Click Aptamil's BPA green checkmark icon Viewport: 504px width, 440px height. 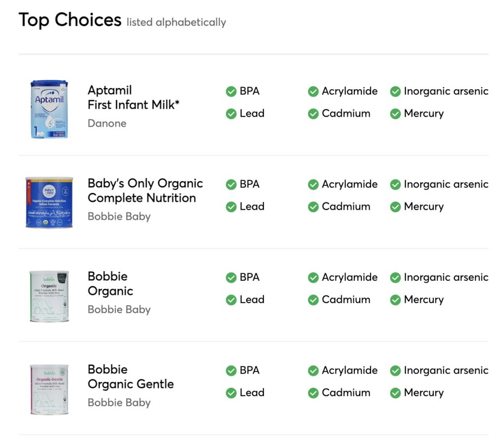pyautogui.click(x=231, y=92)
